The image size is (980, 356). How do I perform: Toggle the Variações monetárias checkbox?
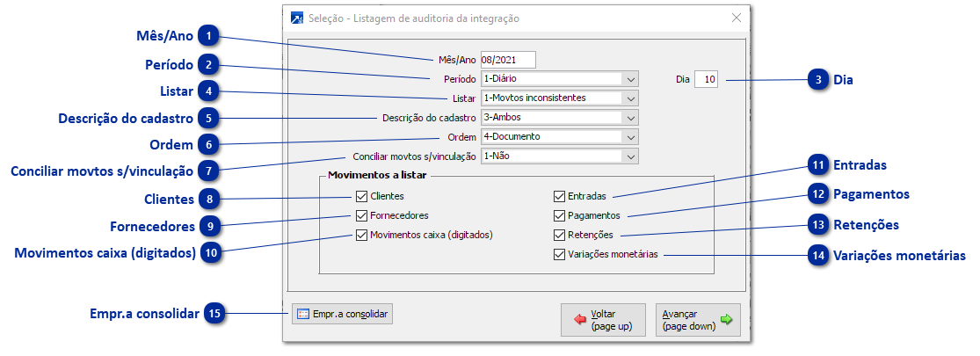(559, 254)
